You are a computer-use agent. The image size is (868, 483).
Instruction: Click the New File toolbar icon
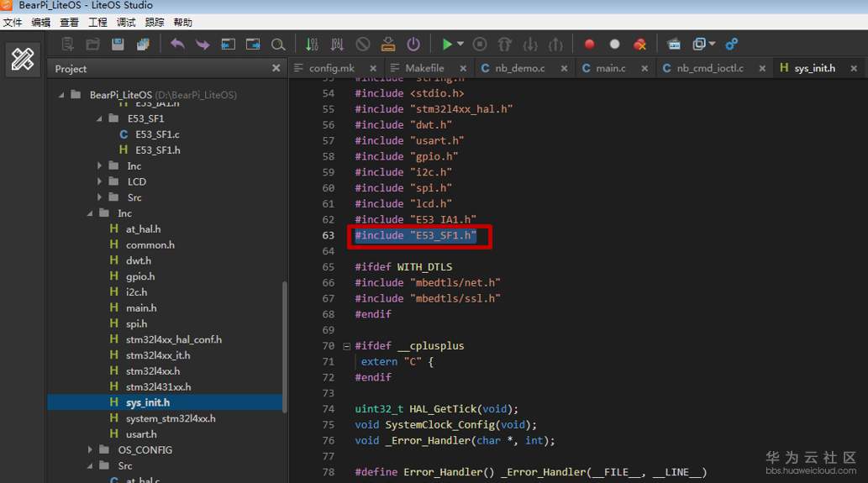(x=67, y=45)
